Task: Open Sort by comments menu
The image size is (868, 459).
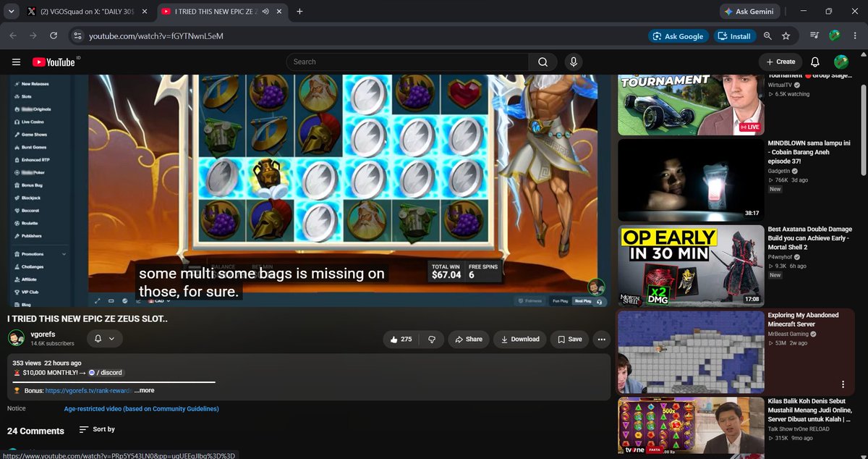Action: (x=97, y=429)
